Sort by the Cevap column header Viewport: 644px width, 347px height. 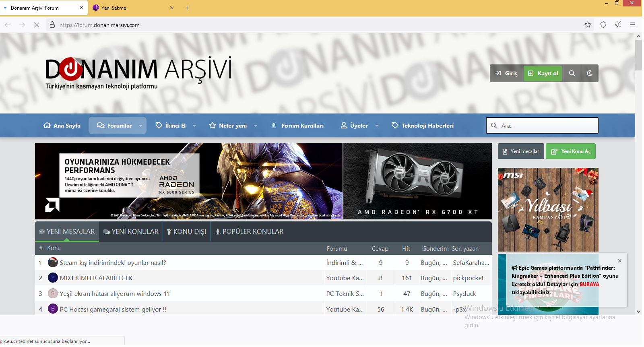click(x=380, y=249)
